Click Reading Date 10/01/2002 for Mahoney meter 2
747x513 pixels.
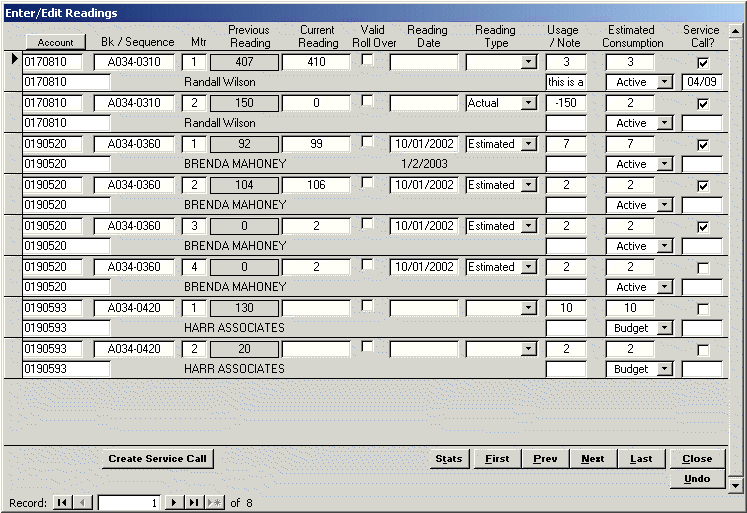[424, 185]
